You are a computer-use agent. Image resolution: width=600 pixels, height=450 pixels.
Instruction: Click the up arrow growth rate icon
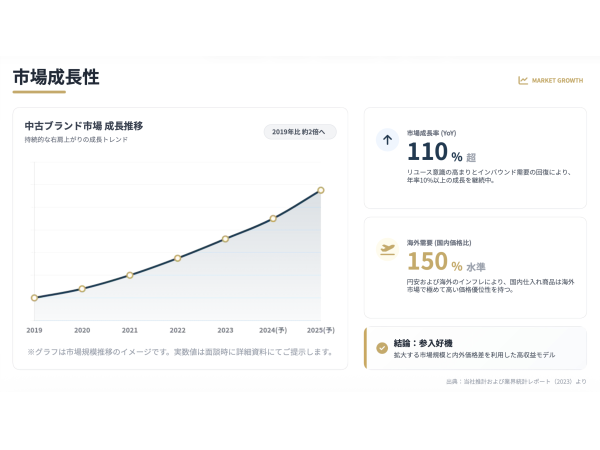[x=387, y=140]
